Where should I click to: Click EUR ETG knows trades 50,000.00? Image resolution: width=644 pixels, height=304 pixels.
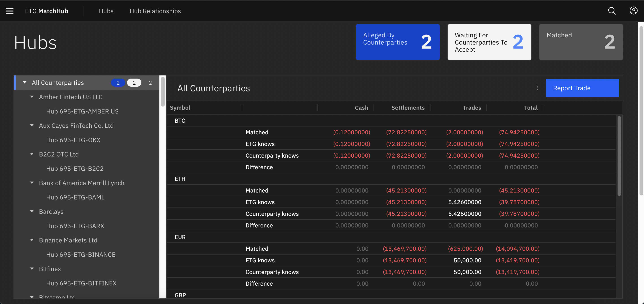click(x=467, y=260)
